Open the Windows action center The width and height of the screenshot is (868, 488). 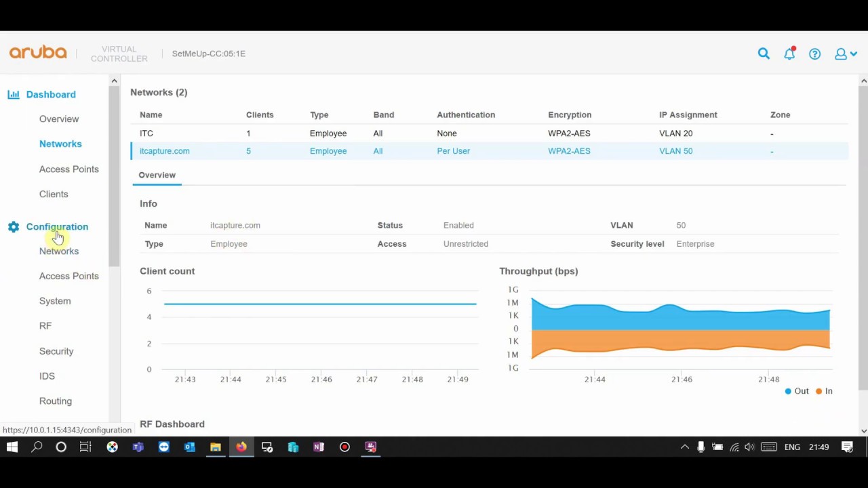coord(847,447)
